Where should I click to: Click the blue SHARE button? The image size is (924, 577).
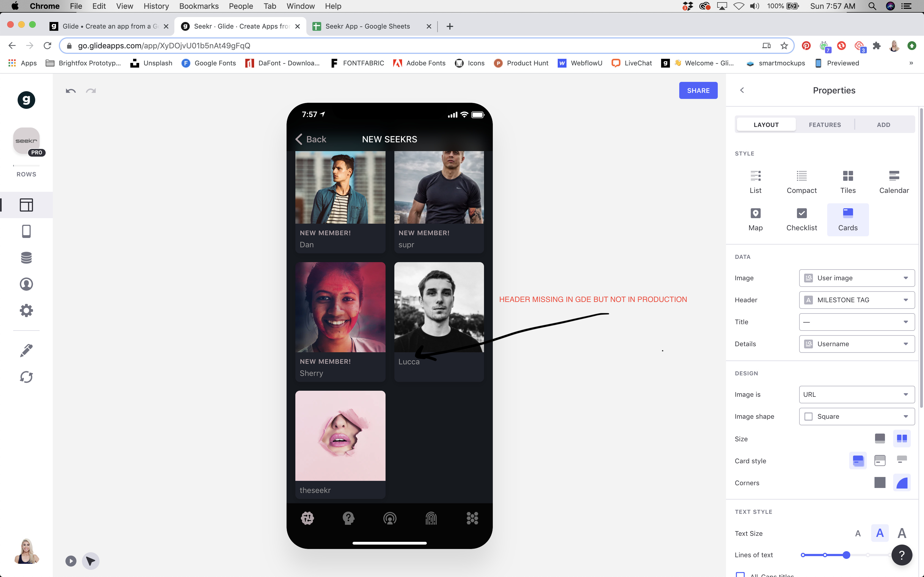pyautogui.click(x=698, y=90)
